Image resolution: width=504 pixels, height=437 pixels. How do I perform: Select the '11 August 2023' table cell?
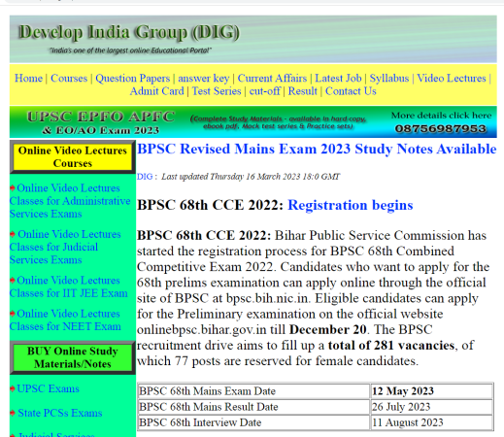tap(431, 422)
